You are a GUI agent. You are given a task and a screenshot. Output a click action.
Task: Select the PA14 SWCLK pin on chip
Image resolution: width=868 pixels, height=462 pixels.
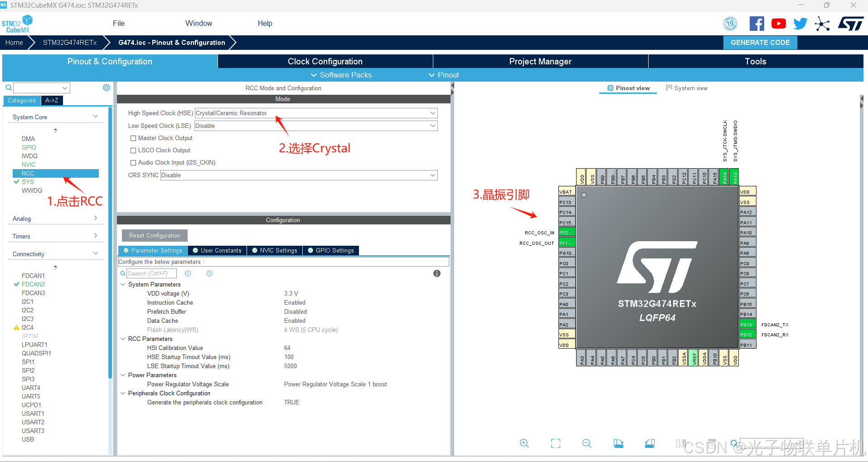pyautogui.click(x=724, y=177)
